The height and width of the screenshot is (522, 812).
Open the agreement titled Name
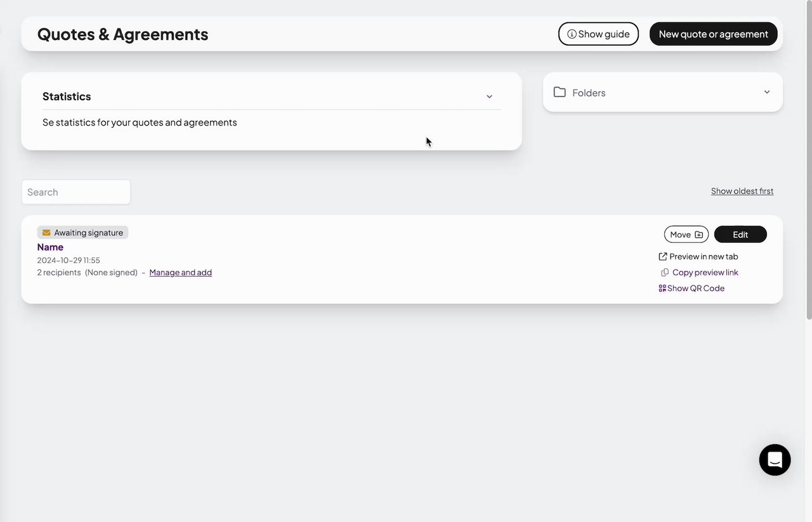pyautogui.click(x=50, y=247)
